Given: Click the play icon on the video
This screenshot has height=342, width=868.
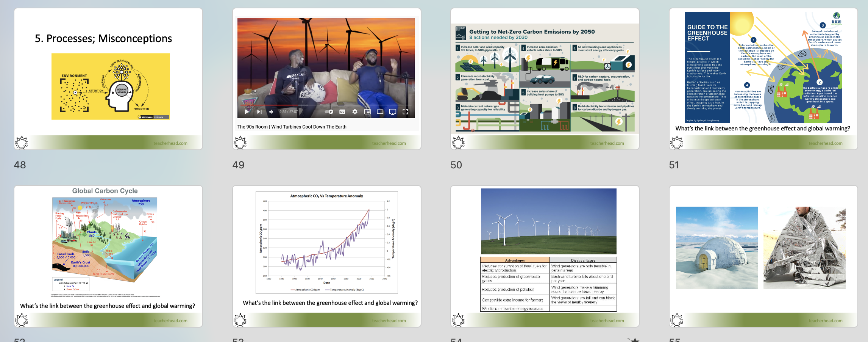Looking at the screenshot, I should pyautogui.click(x=247, y=112).
